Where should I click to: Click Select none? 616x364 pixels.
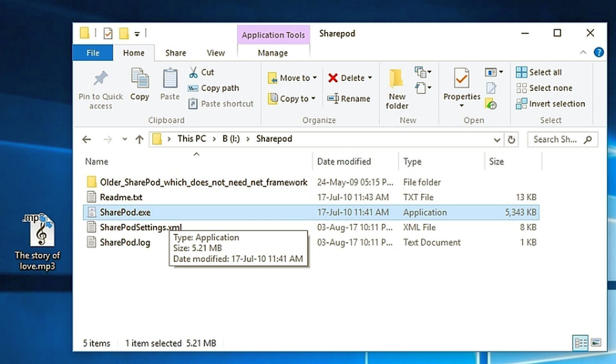coord(544,88)
